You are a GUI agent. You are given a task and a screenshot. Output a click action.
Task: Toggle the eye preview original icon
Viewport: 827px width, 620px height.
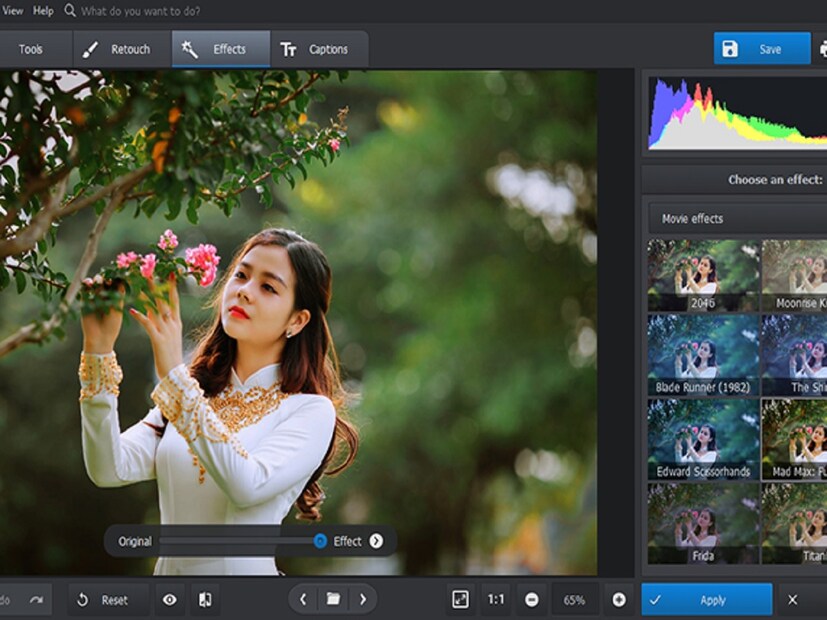[x=170, y=600]
